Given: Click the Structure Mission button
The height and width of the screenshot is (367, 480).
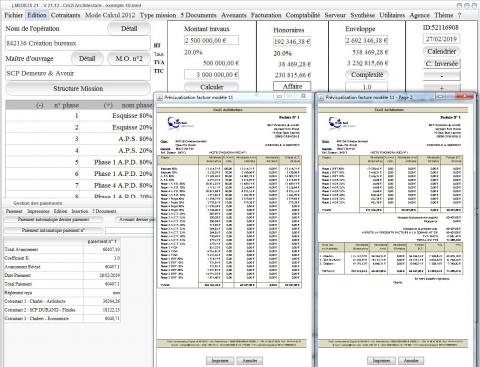Looking at the screenshot, I should (x=78, y=89).
